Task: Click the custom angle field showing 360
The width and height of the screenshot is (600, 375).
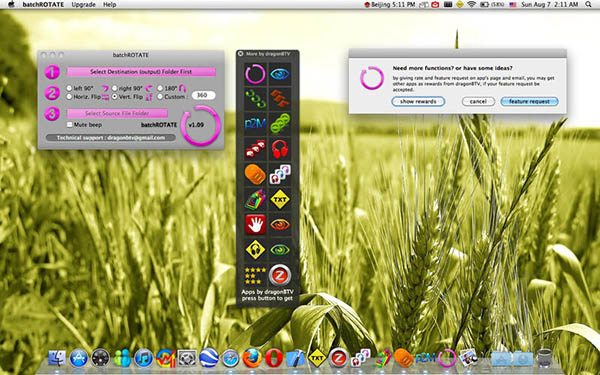Action: tap(203, 95)
